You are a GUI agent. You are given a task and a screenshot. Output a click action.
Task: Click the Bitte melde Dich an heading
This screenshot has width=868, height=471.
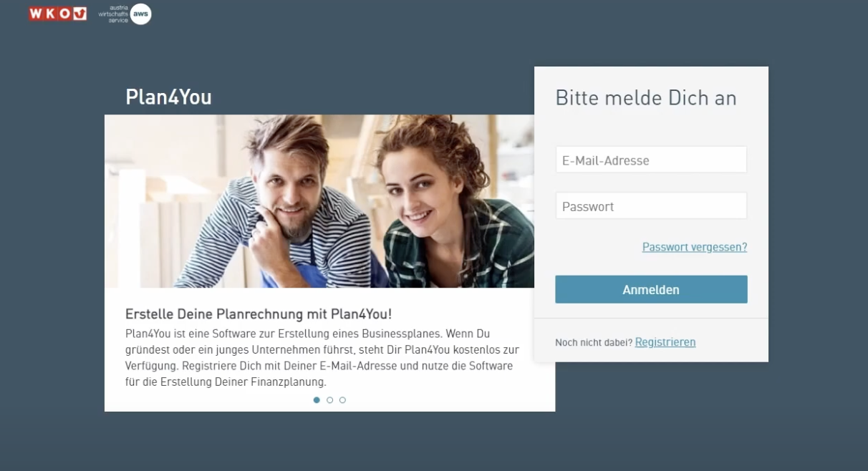(x=646, y=98)
